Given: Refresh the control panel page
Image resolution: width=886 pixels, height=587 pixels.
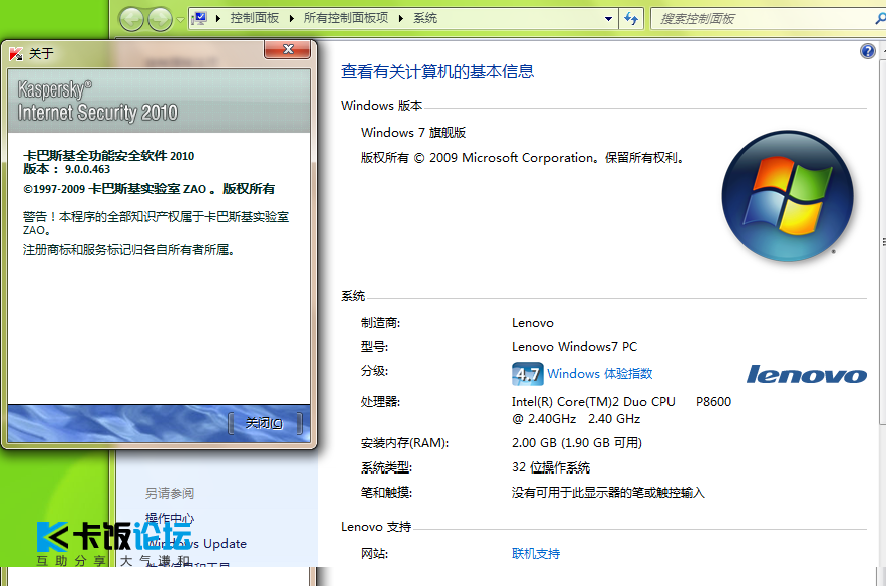Looking at the screenshot, I should coord(631,19).
